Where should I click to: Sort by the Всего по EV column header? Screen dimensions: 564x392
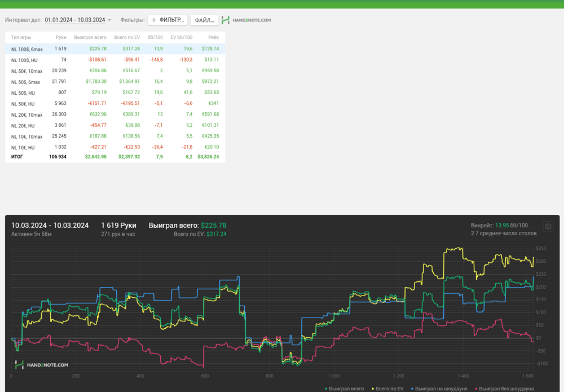pyautogui.click(x=127, y=37)
